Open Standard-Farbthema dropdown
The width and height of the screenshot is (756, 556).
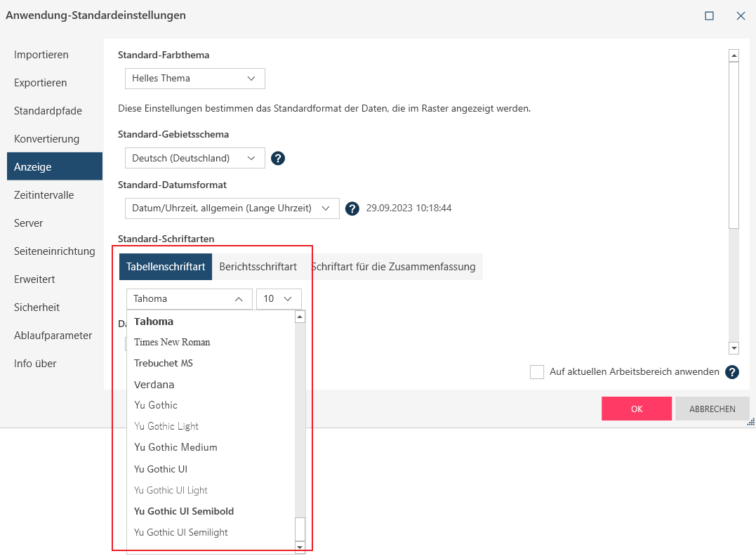point(194,79)
